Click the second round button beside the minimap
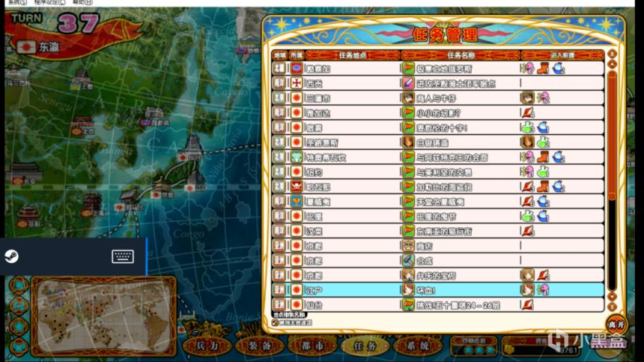644x362 pixels. tap(19, 306)
